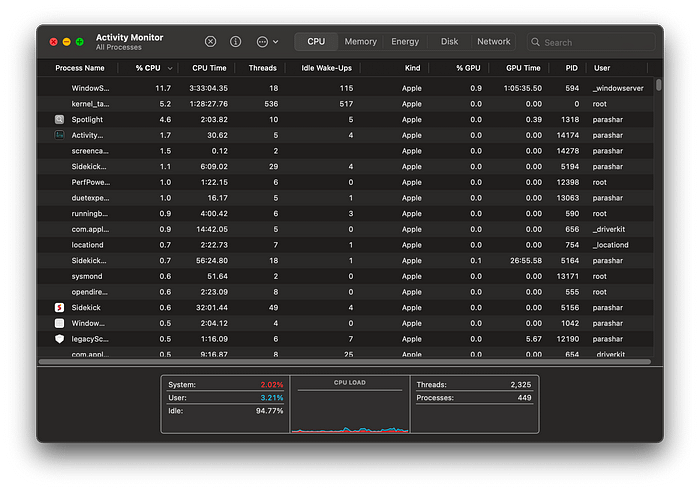
Task: Click GPU Time 26:55.58 cell
Action: click(x=526, y=261)
